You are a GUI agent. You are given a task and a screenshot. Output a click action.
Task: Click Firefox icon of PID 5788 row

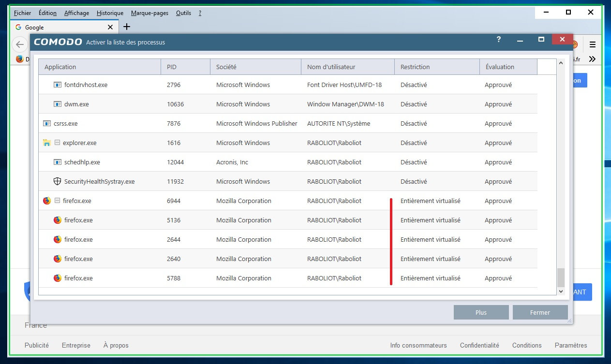point(58,278)
